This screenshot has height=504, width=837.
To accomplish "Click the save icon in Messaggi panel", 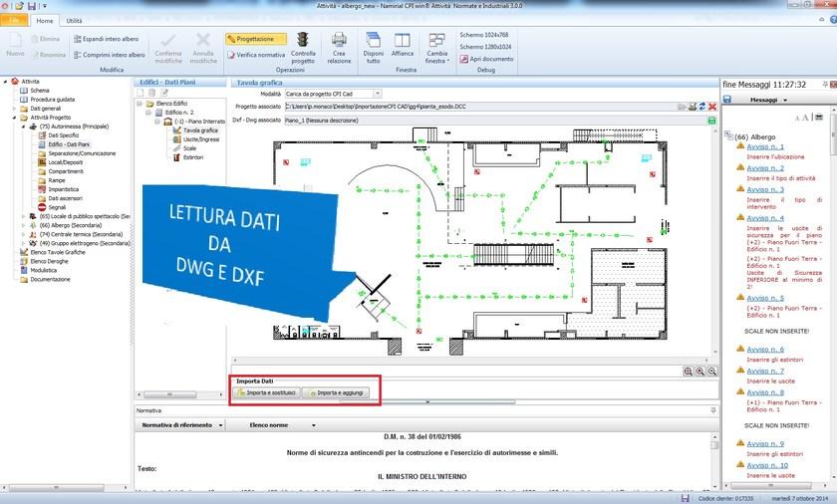I will point(728,101).
